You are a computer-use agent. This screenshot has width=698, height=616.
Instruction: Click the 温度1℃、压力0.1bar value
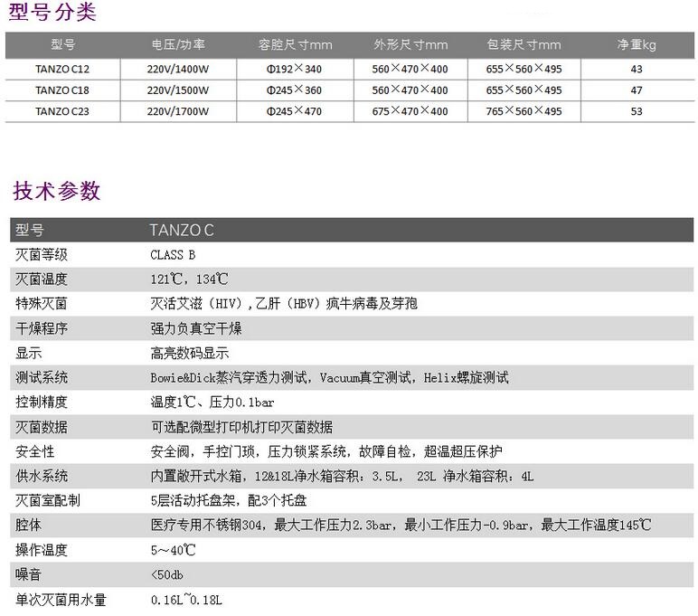(x=212, y=403)
